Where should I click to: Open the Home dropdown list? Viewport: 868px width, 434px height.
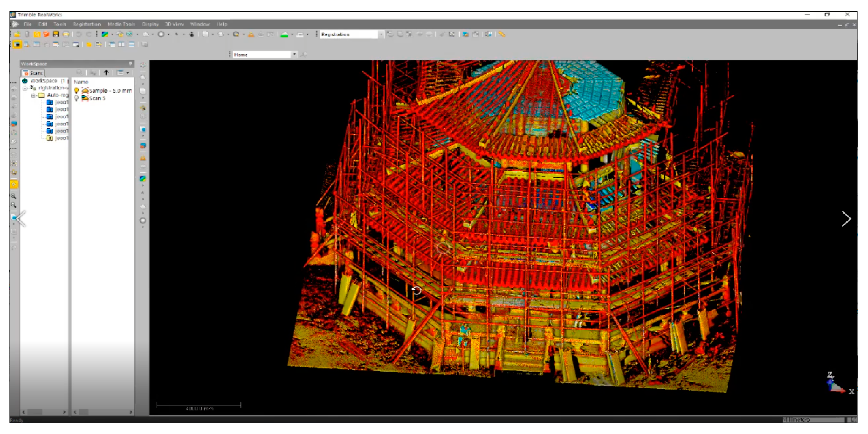coord(294,54)
